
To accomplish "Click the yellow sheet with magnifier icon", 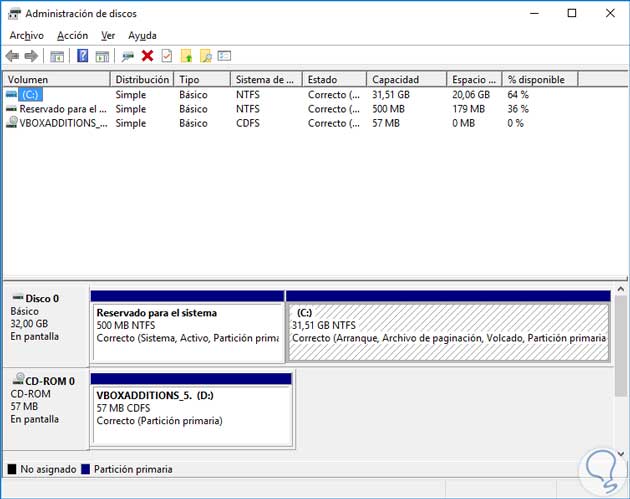I will 206,56.
